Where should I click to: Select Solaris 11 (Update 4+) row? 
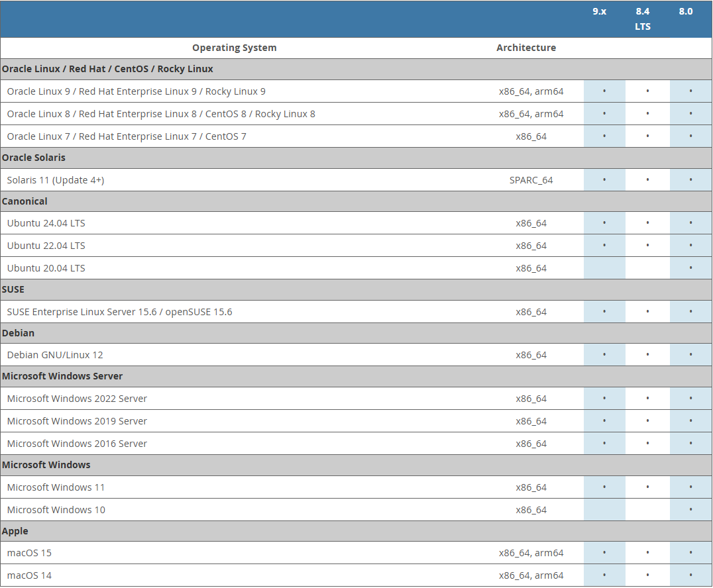click(x=356, y=180)
